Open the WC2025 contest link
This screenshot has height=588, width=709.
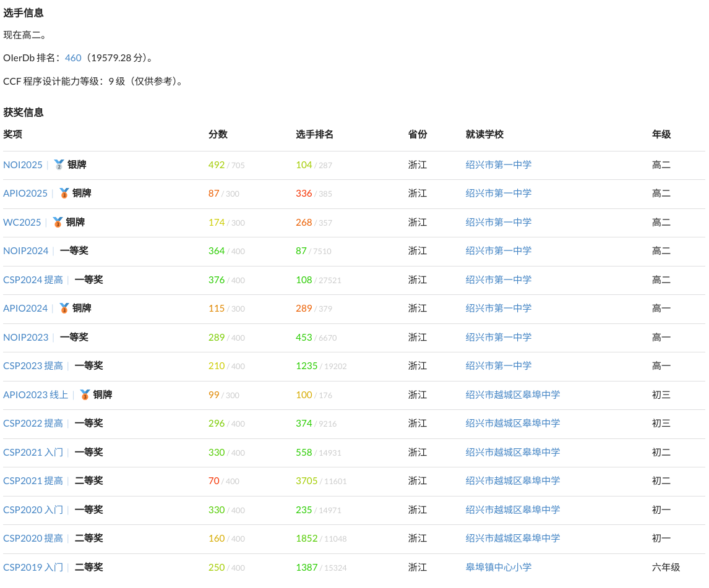click(x=22, y=223)
